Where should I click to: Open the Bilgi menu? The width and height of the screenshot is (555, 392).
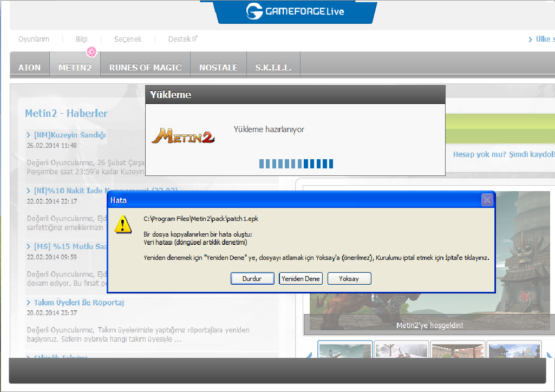81,39
